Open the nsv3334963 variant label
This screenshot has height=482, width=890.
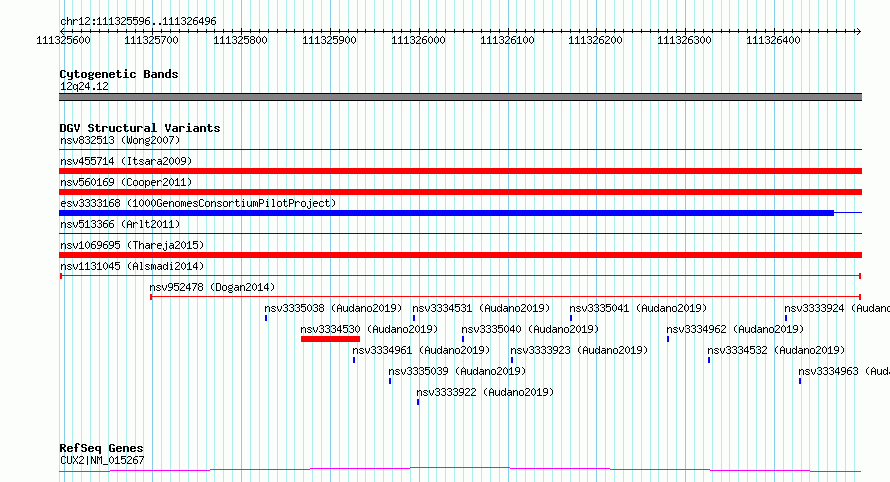(x=843, y=371)
